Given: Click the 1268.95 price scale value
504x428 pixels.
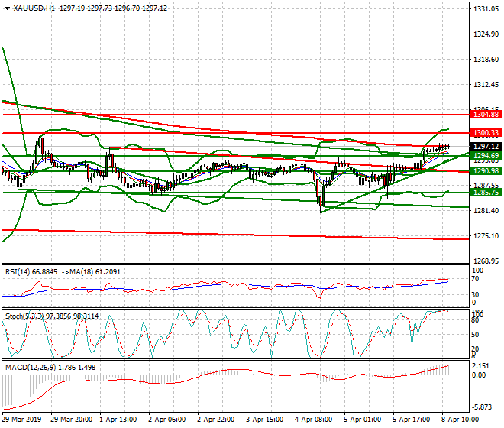Looking at the screenshot, I should 486,261.
